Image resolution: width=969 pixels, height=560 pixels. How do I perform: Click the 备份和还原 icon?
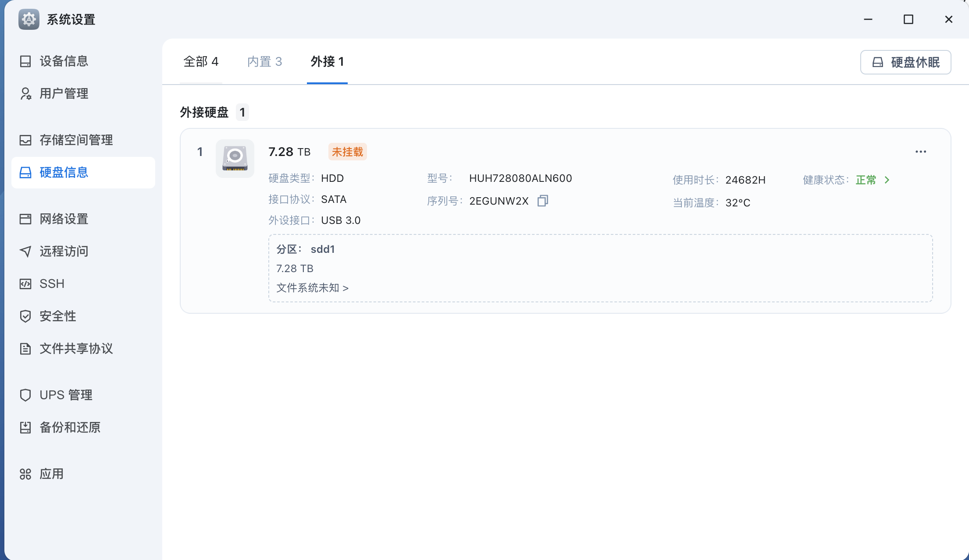click(25, 427)
